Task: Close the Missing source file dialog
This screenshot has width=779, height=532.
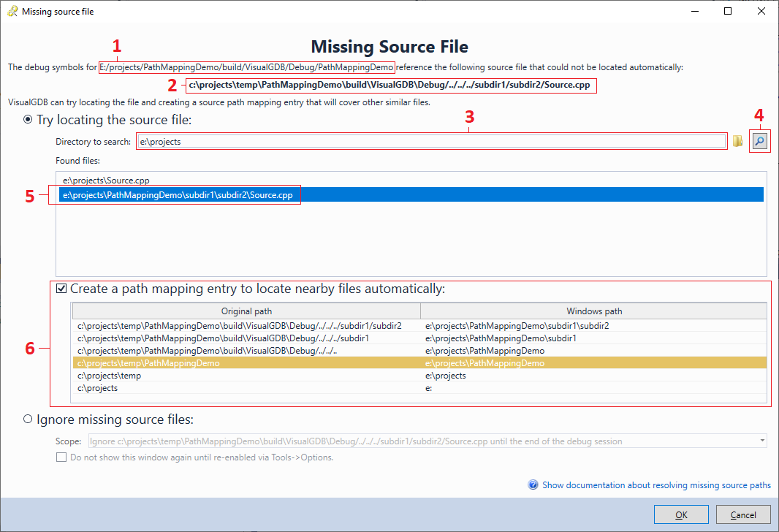Action: pyautogui.click(x=761, y=12)
